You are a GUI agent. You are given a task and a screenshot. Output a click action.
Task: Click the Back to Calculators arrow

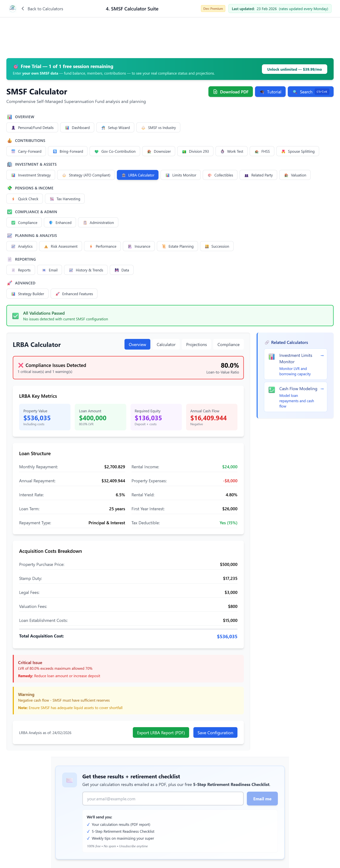[22, 9]
